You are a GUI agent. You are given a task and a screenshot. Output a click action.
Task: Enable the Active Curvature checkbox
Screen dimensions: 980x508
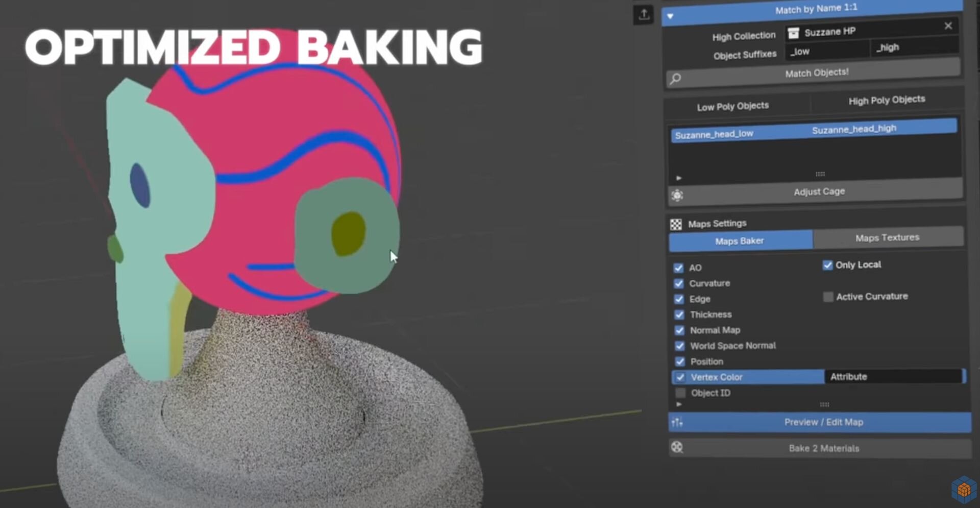[828, 297]
